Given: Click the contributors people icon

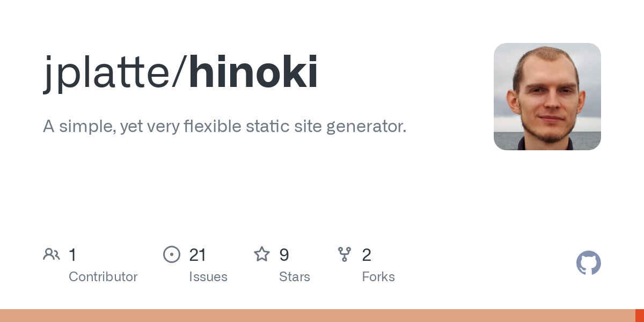Looking at the screenshot, I should click(x=52, y=254).
